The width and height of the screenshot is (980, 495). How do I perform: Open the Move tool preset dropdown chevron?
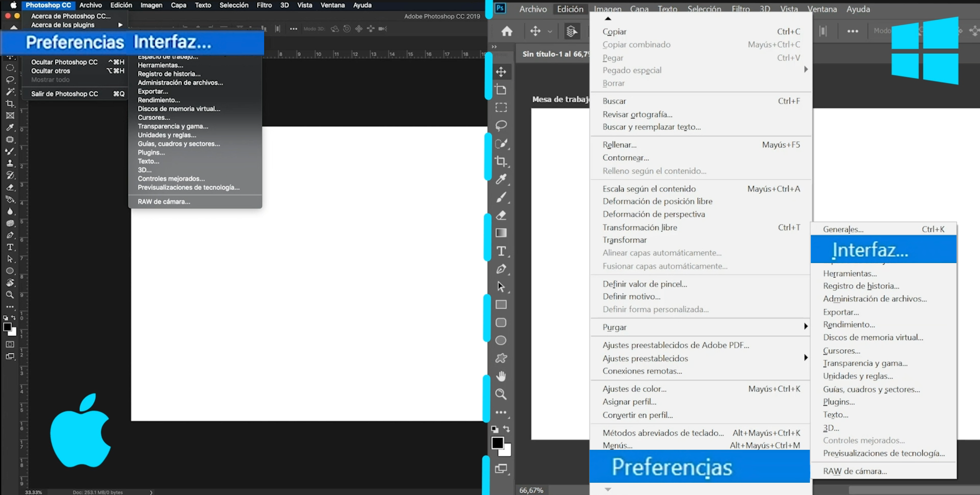click(x=550, y=32)
